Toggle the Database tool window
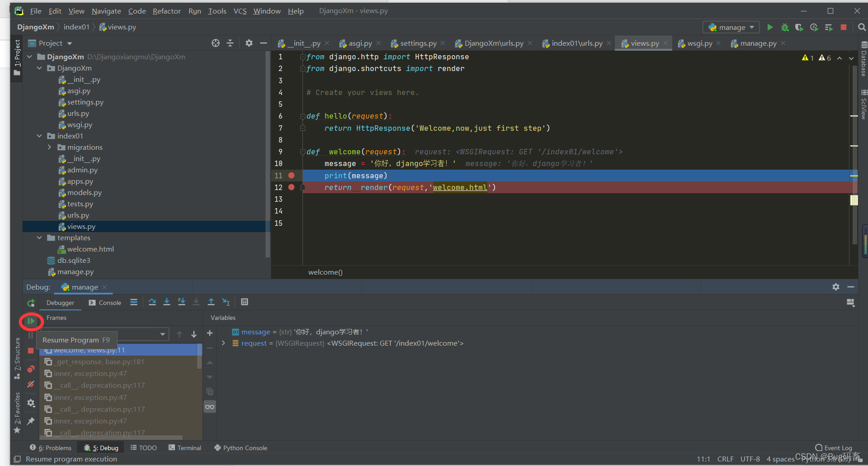 click(x=863, y=59)
